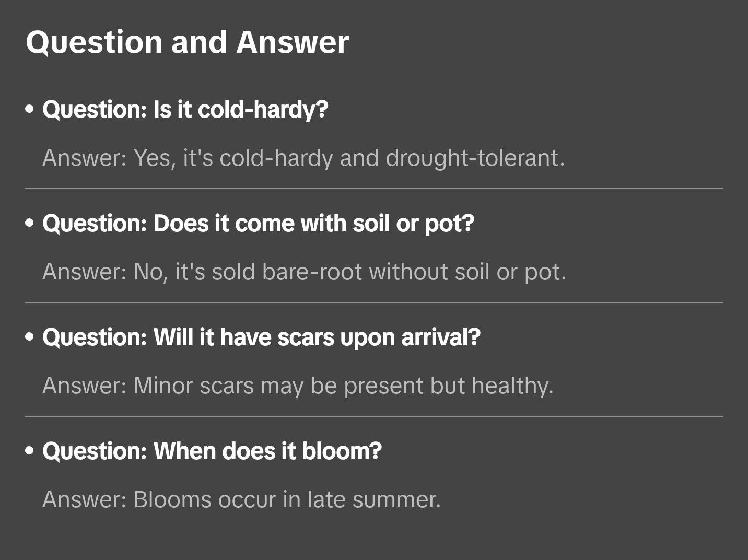This screenshot has width=748, height=560.
Task: Click the word "bare-root" in the second answer
Action: pyautogui.click(x=312, y=272)
